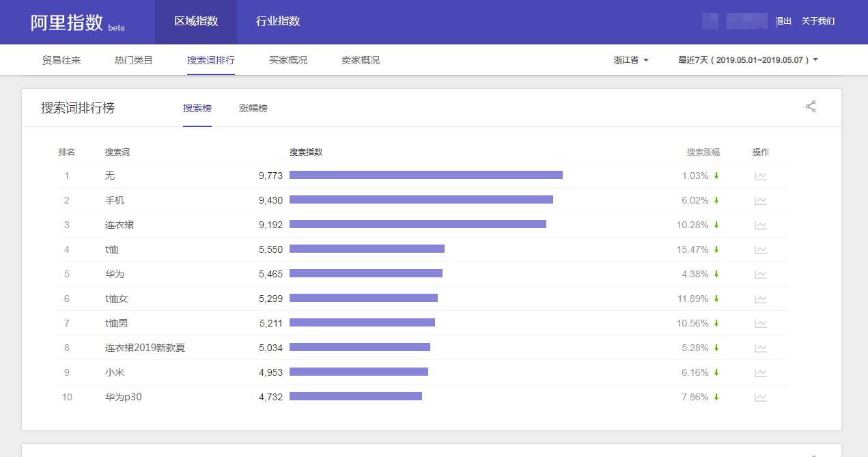Select the 搜索榜 tab

tap(197, 108)
